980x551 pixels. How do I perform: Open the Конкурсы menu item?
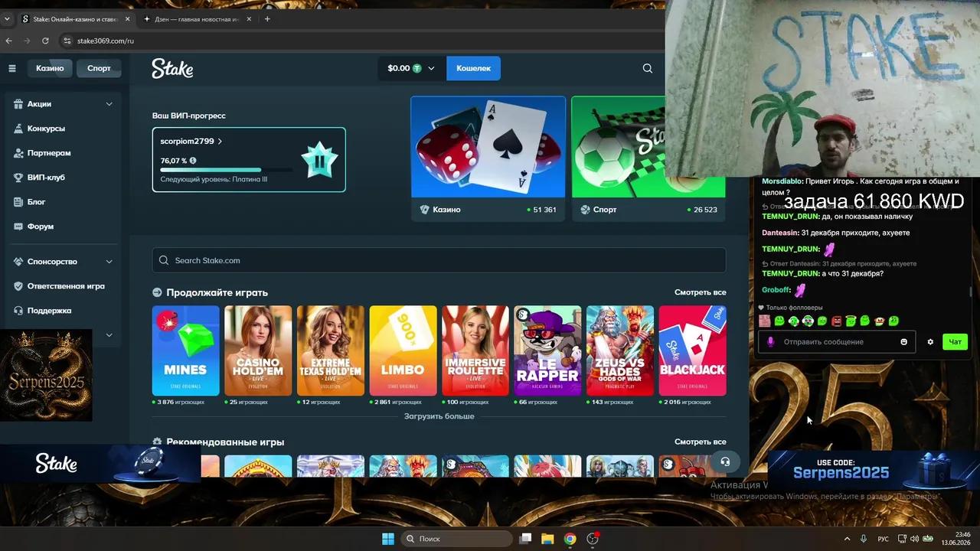(x=46, y=129)
